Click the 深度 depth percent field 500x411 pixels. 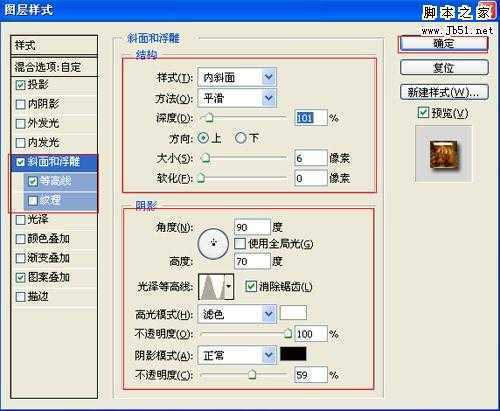(311, 118)
